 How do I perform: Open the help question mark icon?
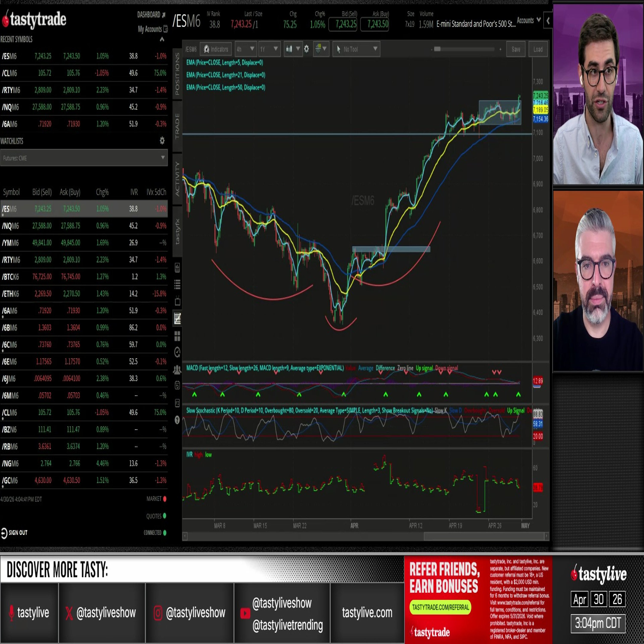pos(177,420)
